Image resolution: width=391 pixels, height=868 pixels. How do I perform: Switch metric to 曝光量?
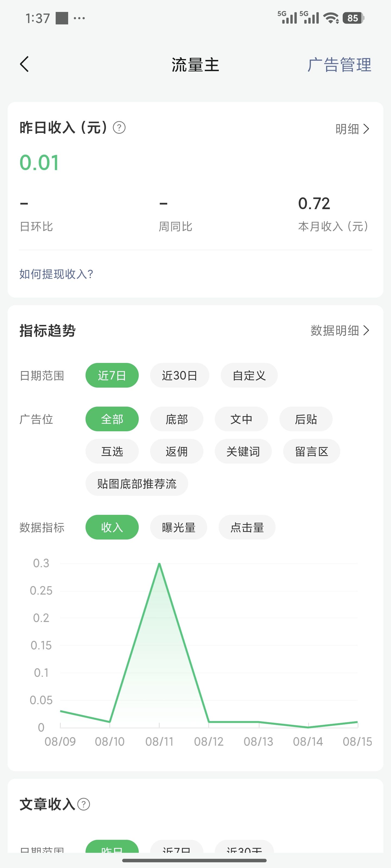178,527
